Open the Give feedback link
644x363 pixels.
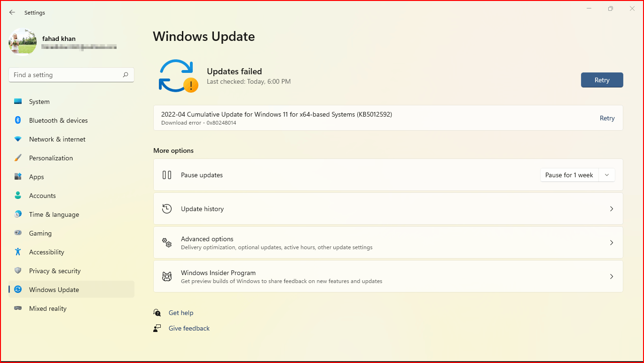click(189, 328)
